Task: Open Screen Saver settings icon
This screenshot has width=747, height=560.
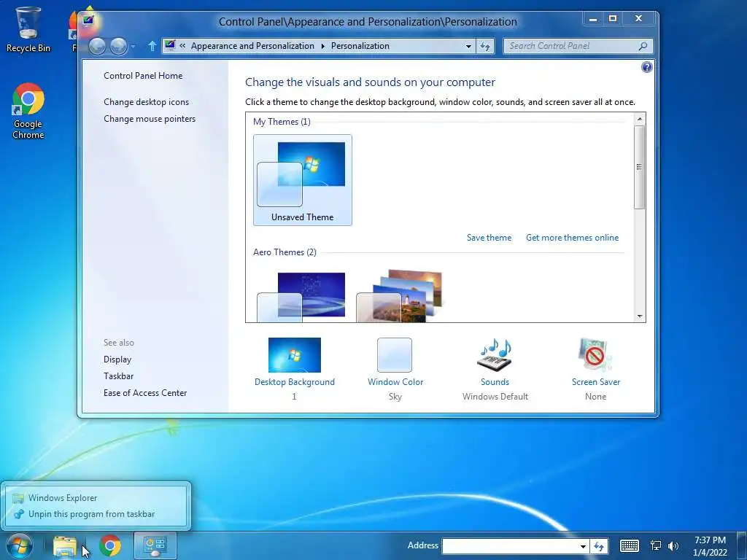Action: click(595, 355)
